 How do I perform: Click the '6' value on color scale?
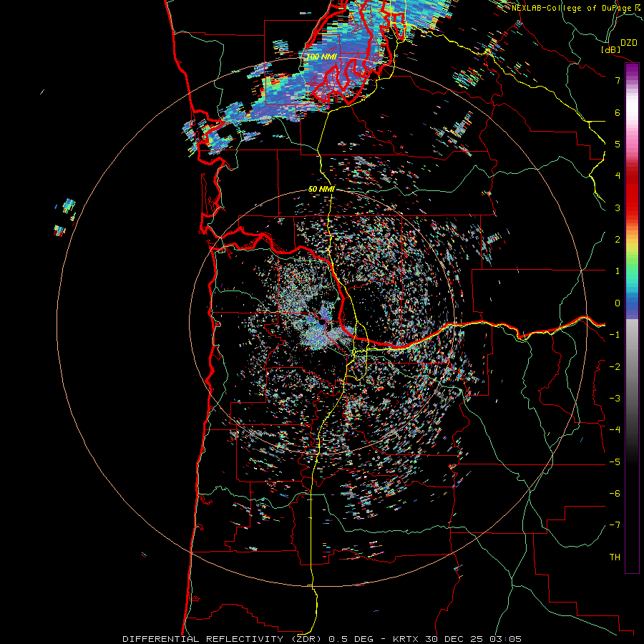(618, 112)
